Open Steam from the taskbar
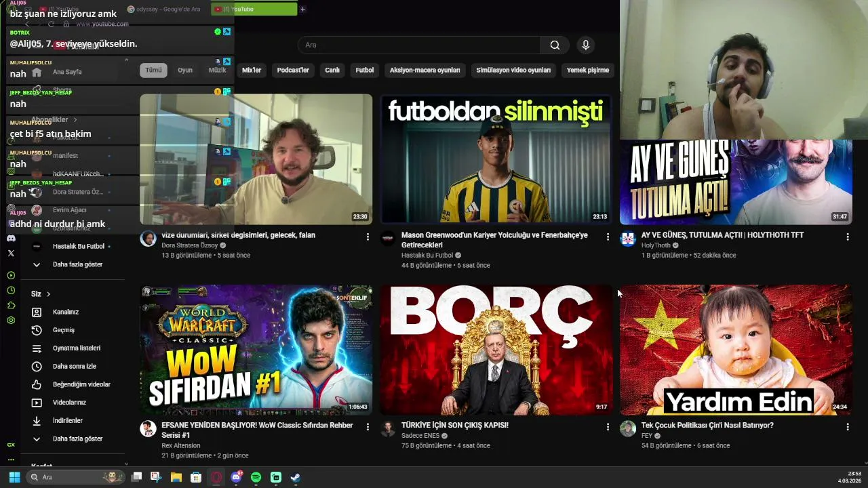The width and height of the screenshot is (868, 488). point(296,477)
